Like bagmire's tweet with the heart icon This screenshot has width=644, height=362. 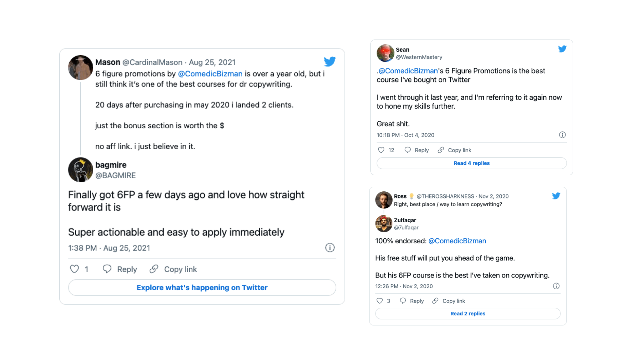tap(74, 269)
